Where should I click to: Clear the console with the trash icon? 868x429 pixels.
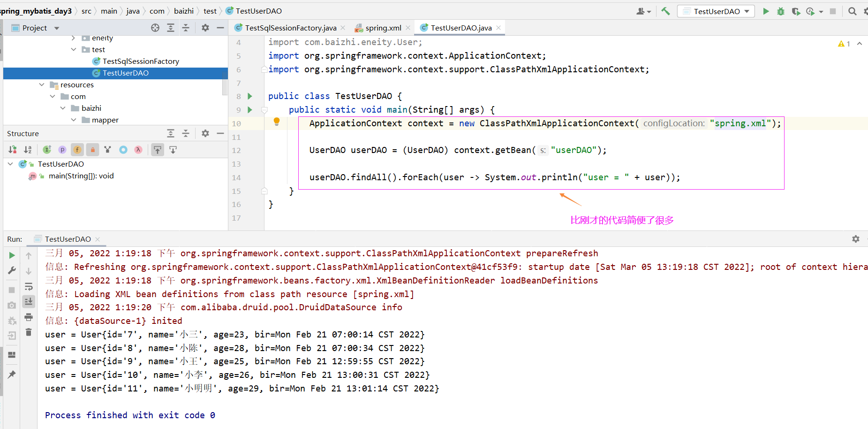pos(29,332)
